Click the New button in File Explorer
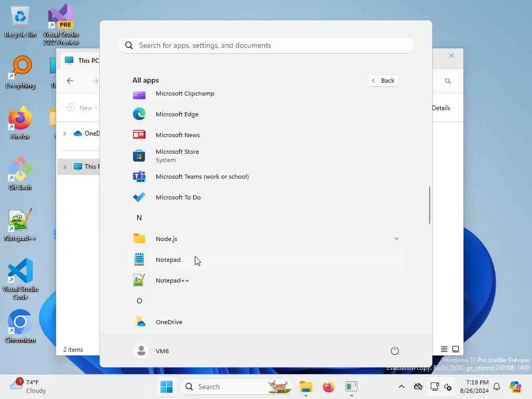Image resolution: width=532 pixels, height=399 pixels. pyautogui.click(x=83, y=108)
